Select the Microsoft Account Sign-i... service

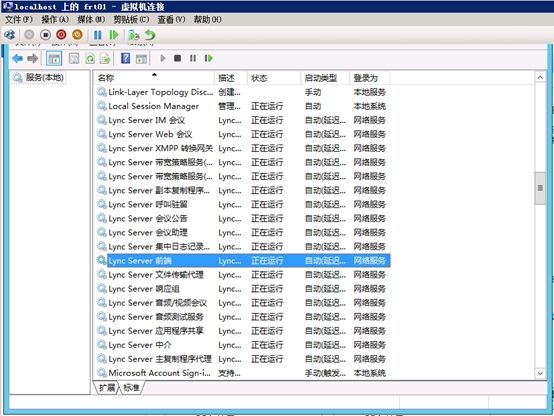(x=242, y=373)
